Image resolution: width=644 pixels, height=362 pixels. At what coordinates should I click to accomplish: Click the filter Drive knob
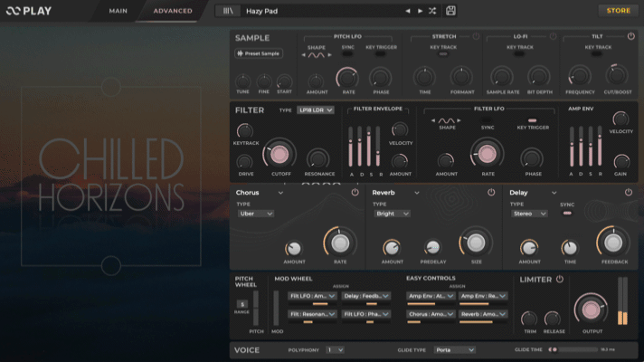[x=245, y=162]
